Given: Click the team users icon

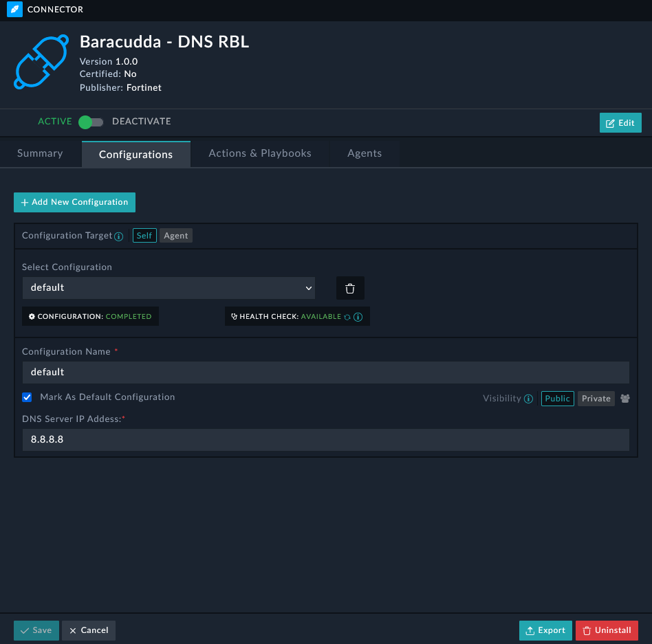Looking at the screenshot, I should [625, 399].
